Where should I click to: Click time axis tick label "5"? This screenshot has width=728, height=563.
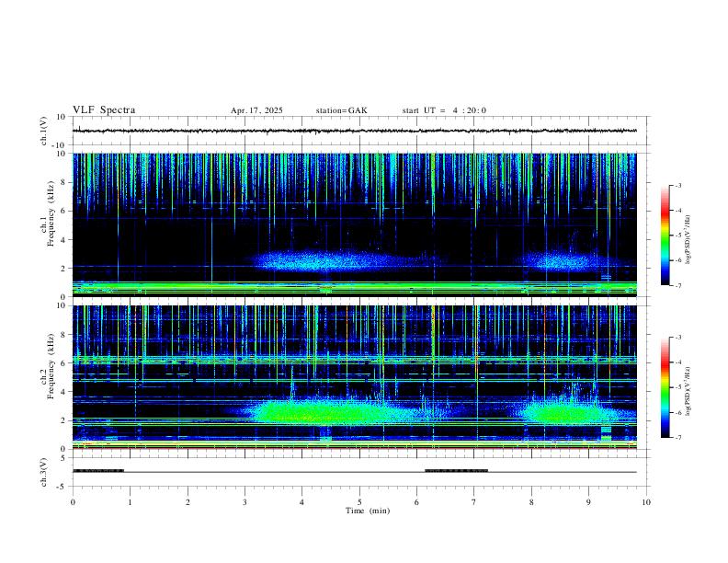(359, 502)
